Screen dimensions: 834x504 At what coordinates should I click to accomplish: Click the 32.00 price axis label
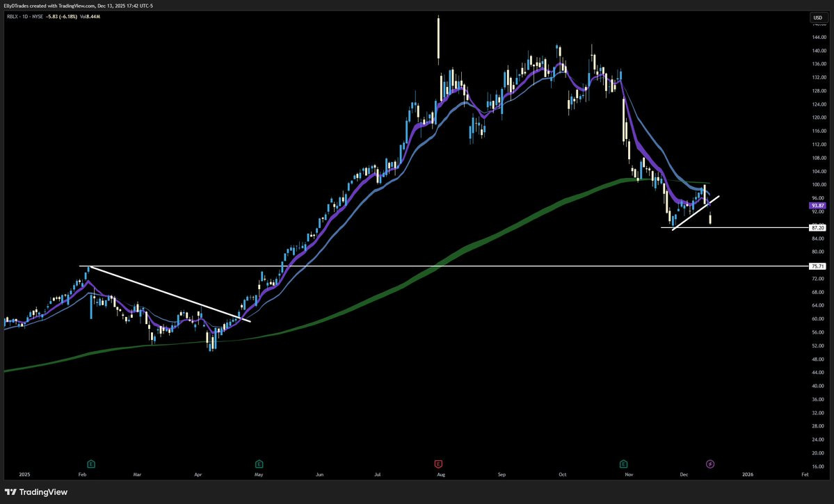[819, 413]
